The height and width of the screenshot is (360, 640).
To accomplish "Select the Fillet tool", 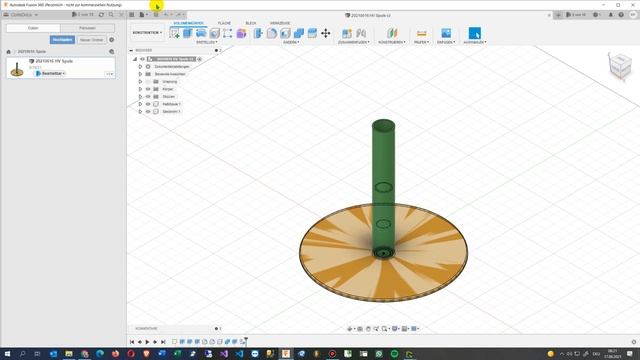I will [272, 33].
